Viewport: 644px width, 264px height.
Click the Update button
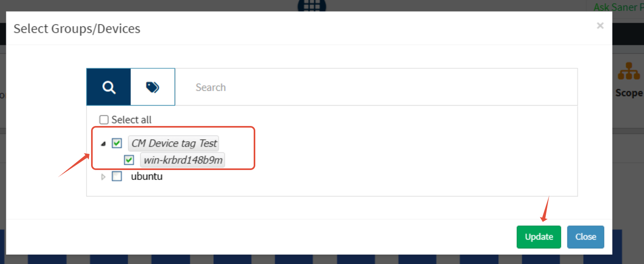click(x=539, y=237)
